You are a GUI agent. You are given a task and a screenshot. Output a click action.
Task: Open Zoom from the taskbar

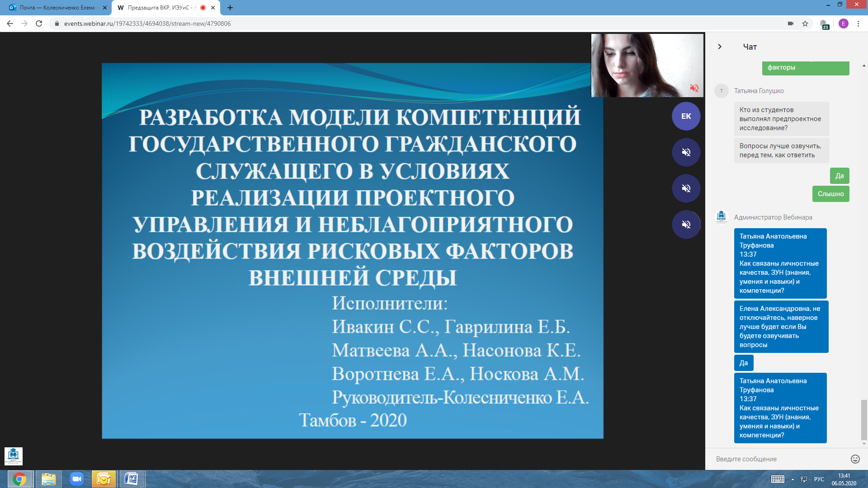(x=77, y=479)
